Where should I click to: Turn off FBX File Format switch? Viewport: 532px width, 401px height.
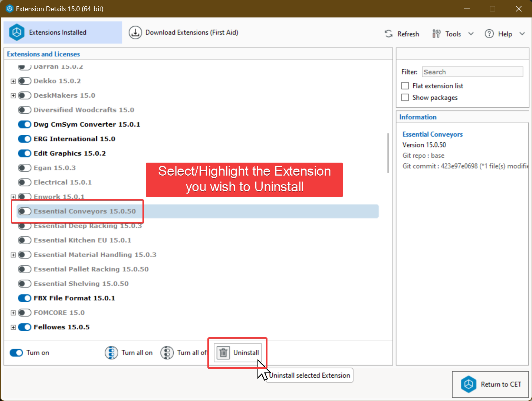pyautogui.click(x=24, y=298)
